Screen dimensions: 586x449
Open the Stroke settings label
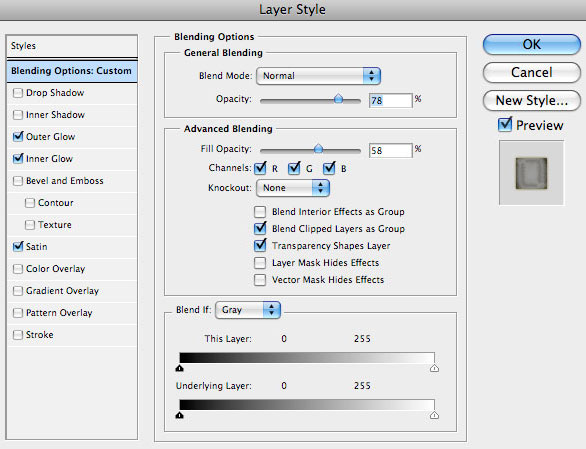tap(40, 335)
